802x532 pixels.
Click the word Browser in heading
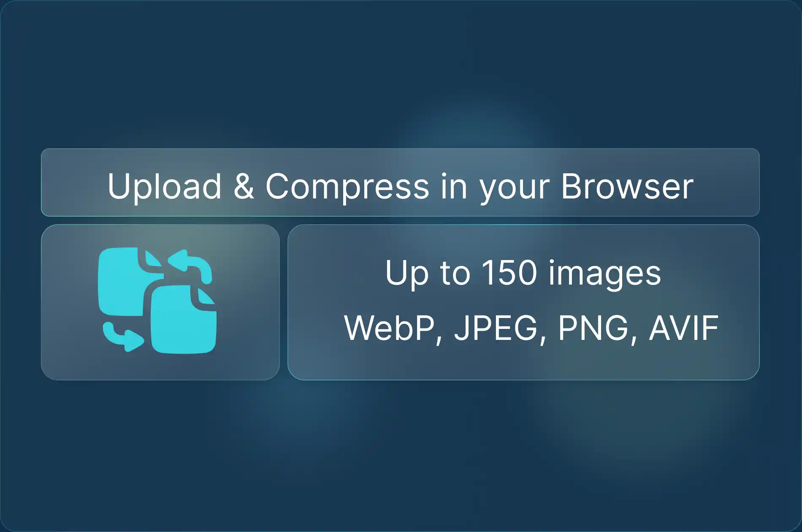(x=627, y=186)
